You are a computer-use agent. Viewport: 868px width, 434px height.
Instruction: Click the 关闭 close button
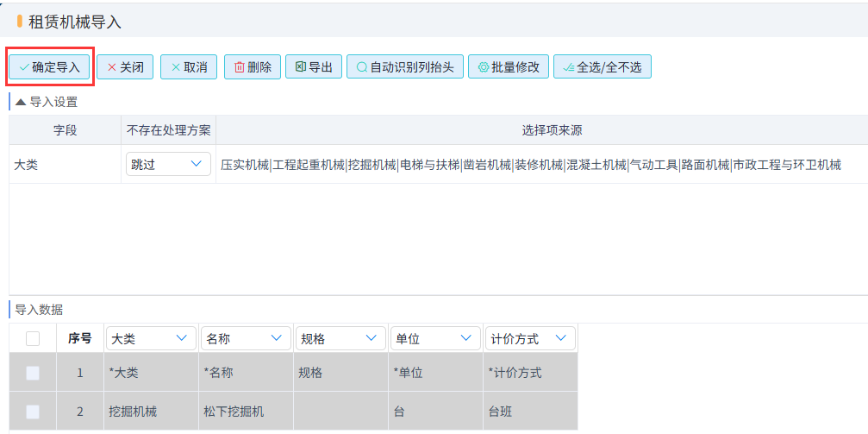125,67
